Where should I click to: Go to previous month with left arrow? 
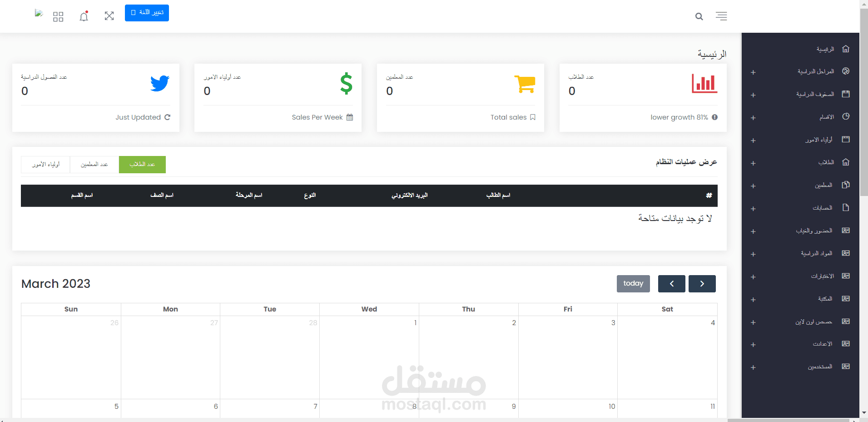coord(672,283)
